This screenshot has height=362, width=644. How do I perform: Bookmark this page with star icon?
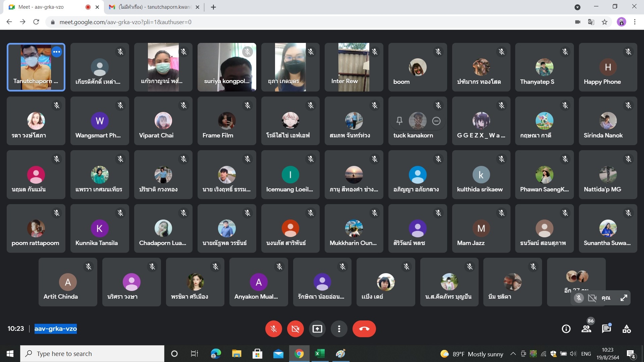pyautogui.click(x=604, y=22)
